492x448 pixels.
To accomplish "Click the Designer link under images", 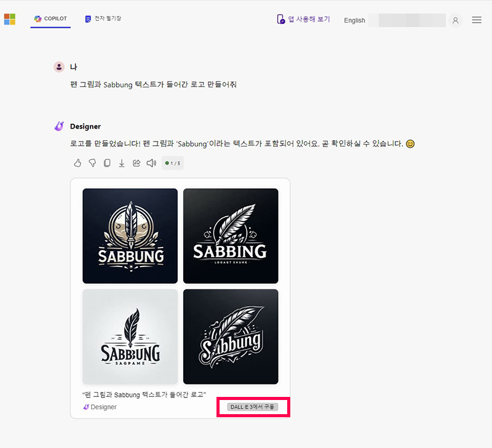I will point(100,407).
